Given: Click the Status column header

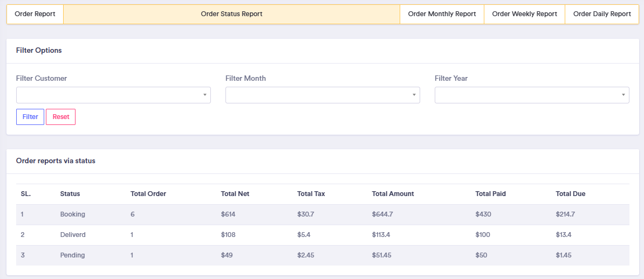Looking at the screenshot, I should tap(70, 194).
